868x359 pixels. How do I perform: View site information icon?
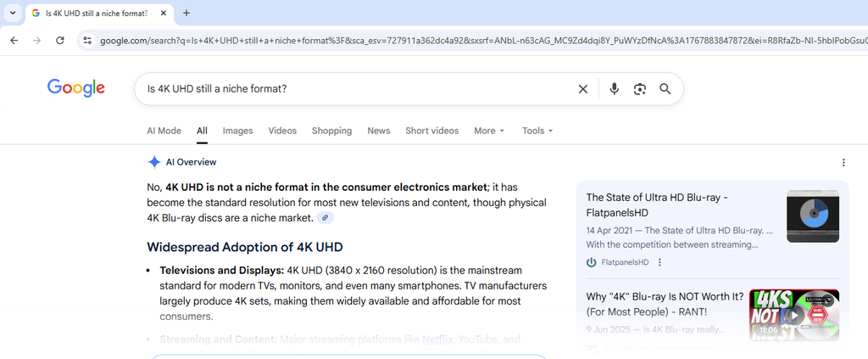[87, 41]
